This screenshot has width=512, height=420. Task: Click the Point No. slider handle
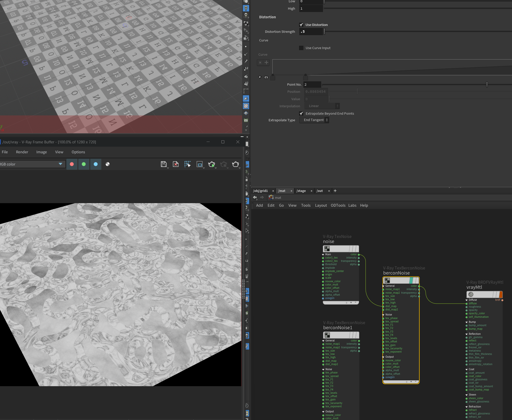click(x=487, y=84)
